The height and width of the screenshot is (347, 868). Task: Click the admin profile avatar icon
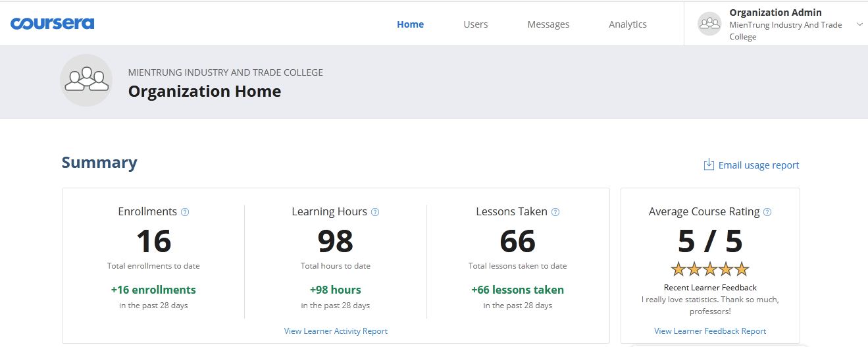[x=709, y=24]
